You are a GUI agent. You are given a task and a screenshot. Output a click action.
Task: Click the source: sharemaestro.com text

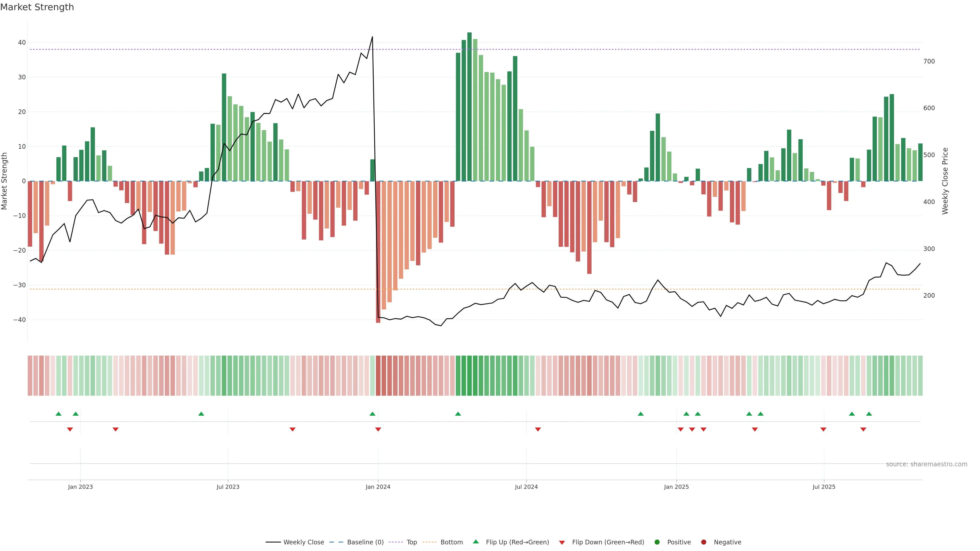pos(926,464)
